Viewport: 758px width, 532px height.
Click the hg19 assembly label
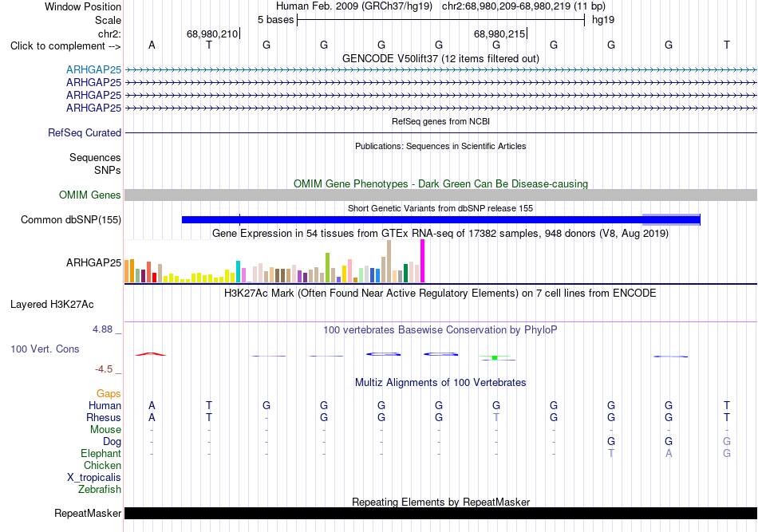pyautogui.click(x=603, y=20)
